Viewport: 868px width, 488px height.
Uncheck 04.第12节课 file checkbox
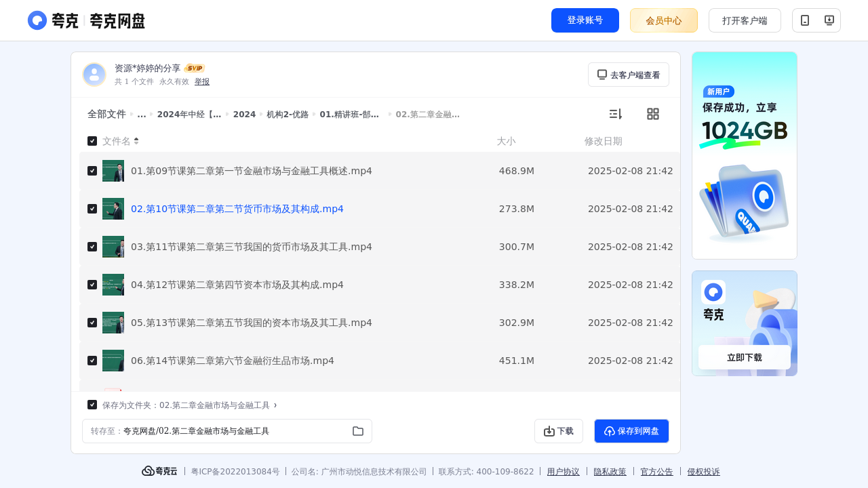92,285
